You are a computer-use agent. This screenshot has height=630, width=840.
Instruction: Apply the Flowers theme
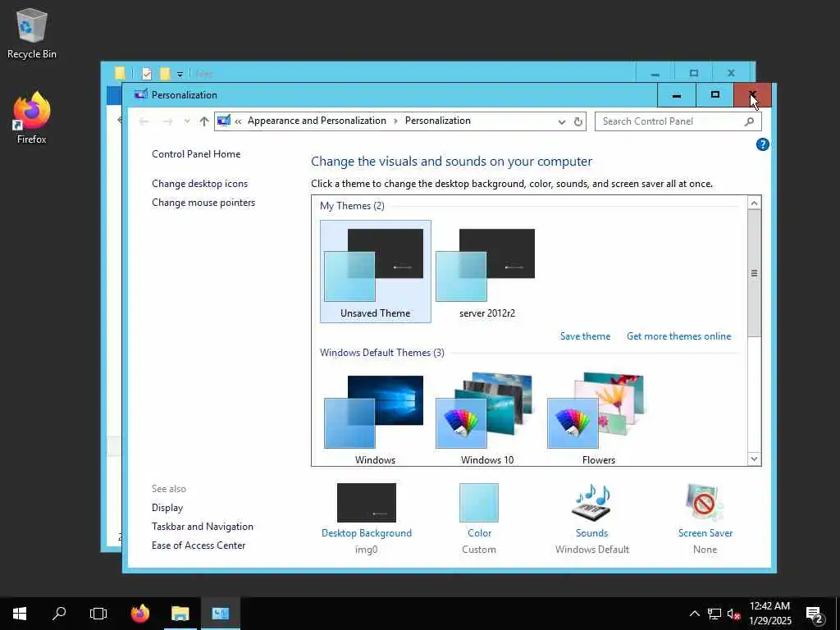tap(598, 419)
